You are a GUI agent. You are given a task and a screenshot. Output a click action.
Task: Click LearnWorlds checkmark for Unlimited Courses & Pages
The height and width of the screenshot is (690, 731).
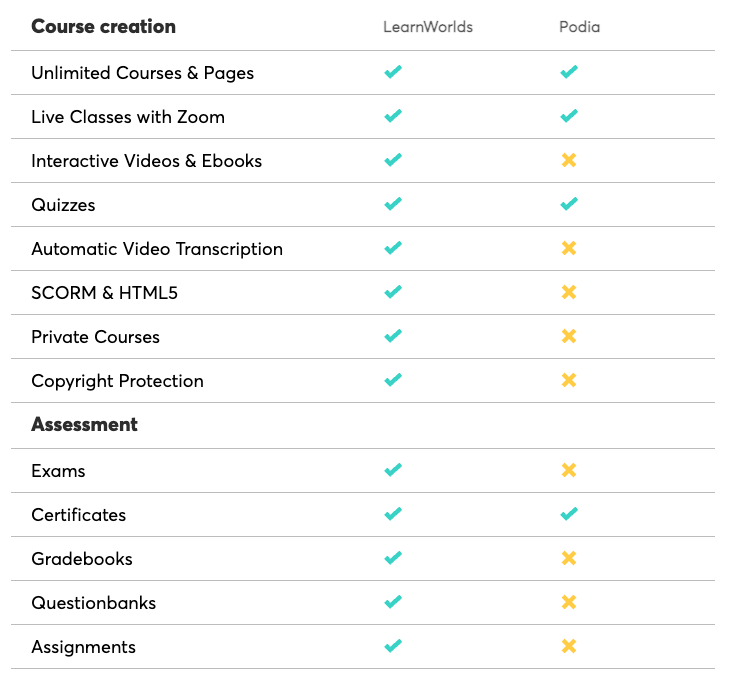click(393, 72)
